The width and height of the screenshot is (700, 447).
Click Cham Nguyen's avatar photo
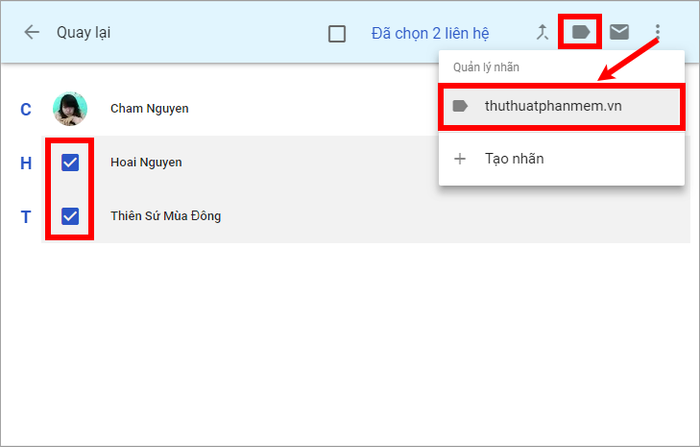click(x=70, y=109)
